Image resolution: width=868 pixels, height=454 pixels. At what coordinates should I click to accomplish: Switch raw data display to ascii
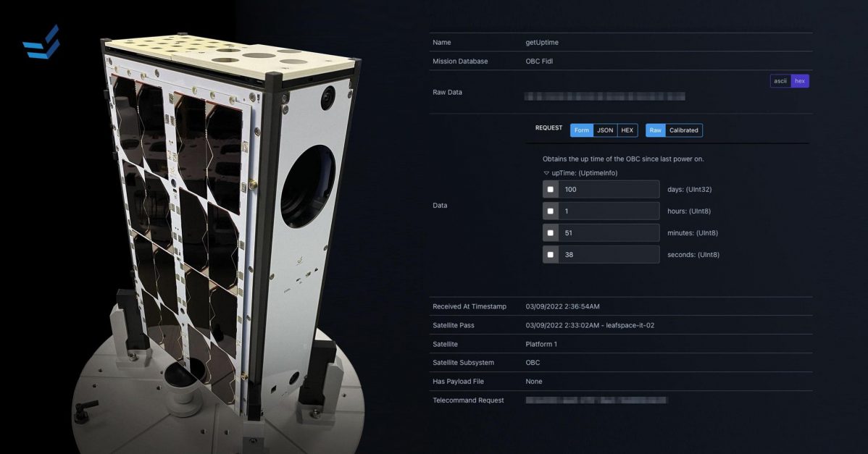click(x=779, y=80)
